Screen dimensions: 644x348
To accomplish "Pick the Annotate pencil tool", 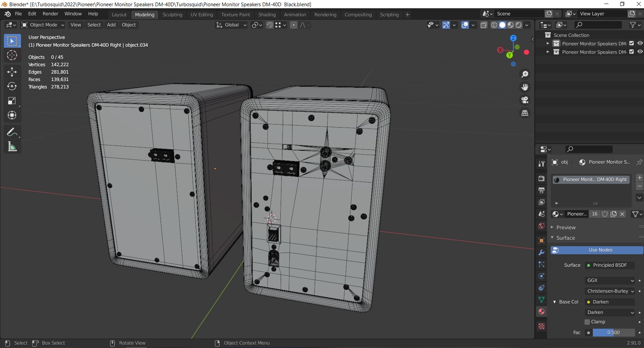I will coord(12,132).
